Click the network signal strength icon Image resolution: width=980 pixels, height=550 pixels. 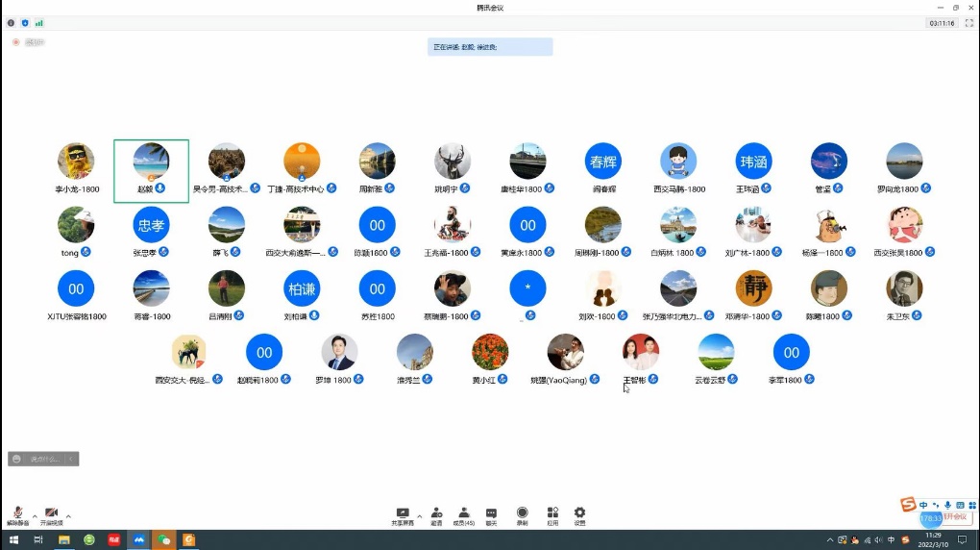tap(39, 22)
